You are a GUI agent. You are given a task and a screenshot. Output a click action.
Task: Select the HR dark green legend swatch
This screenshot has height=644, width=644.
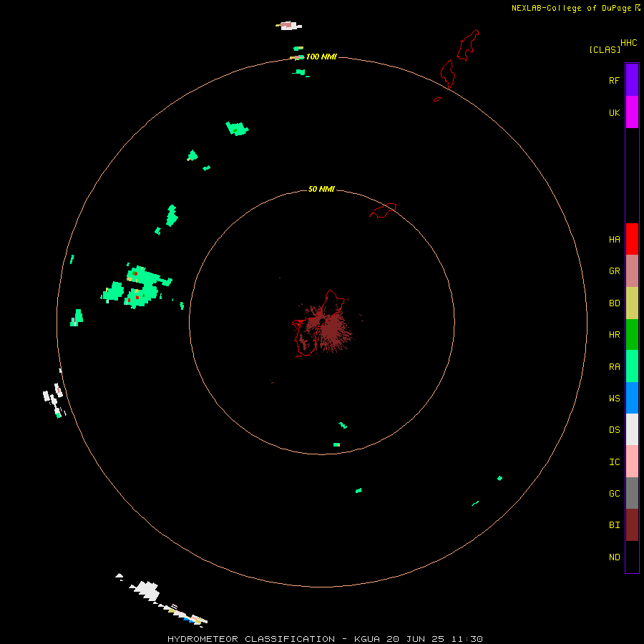(x=632, y=335)
